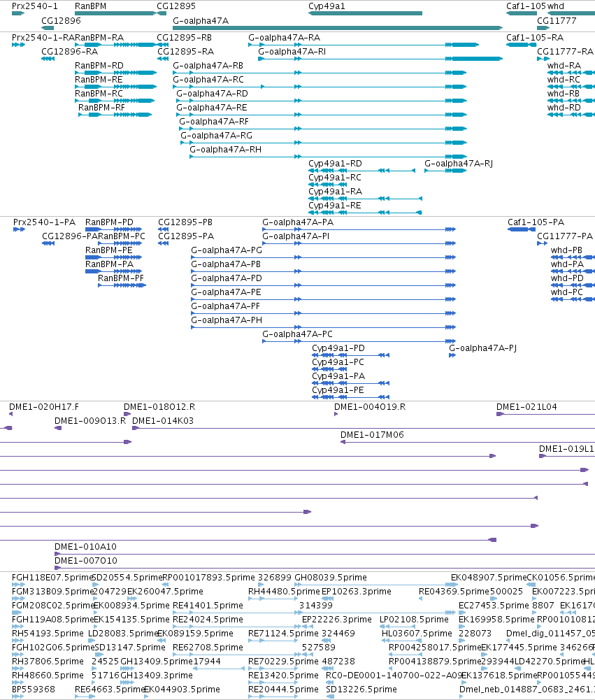The height and width of the screenshot is (700, 595).
Task: Open EST label EC27453.5prime
Action: click(494, 606)
